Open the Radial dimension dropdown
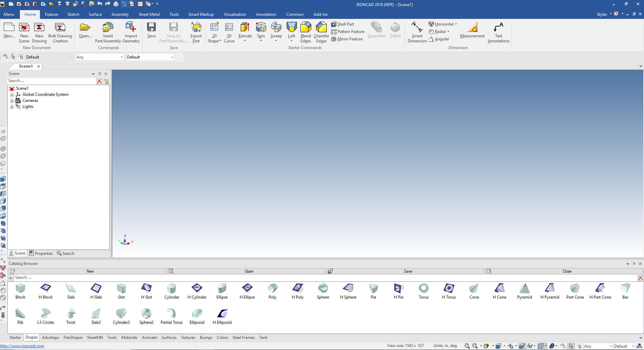Screen dimensions: 644x350 point(448,32)
